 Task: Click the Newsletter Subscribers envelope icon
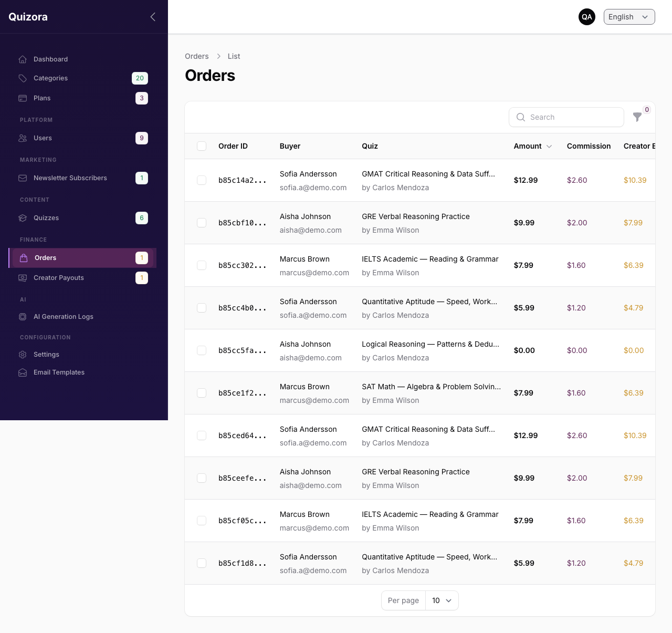pyautogui.click(x=23, y=178)
